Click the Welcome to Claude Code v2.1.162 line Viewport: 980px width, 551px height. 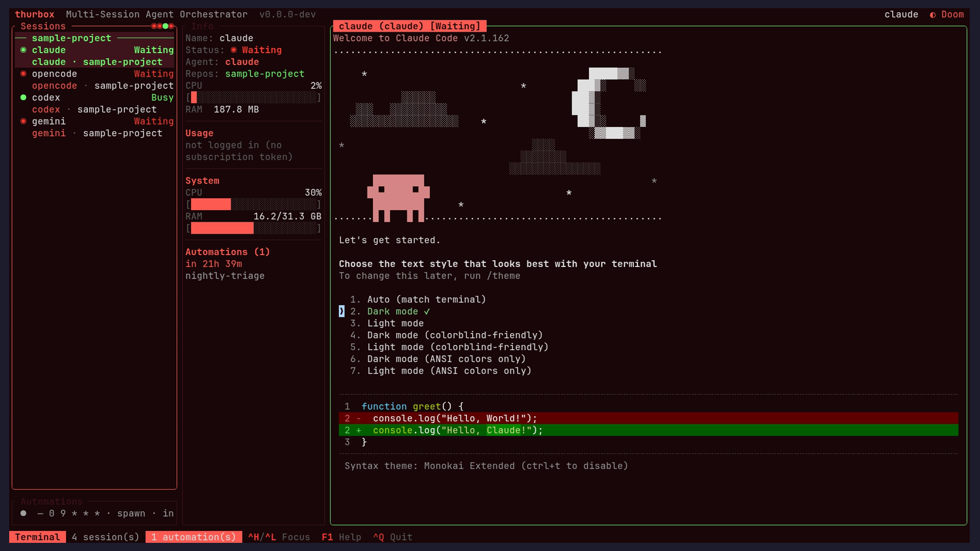421,38
